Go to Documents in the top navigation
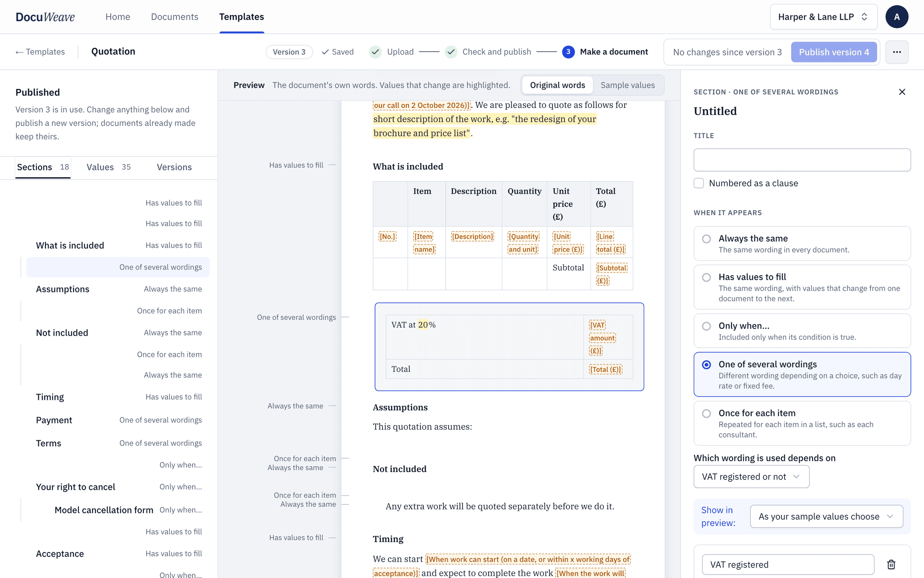Image resolution: width=924 pixels, height=578 pixels. [175, 17]
